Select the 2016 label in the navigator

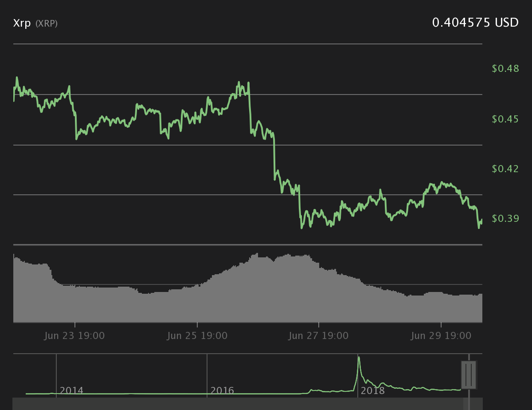pyautogui.click(x=222, y=391)
